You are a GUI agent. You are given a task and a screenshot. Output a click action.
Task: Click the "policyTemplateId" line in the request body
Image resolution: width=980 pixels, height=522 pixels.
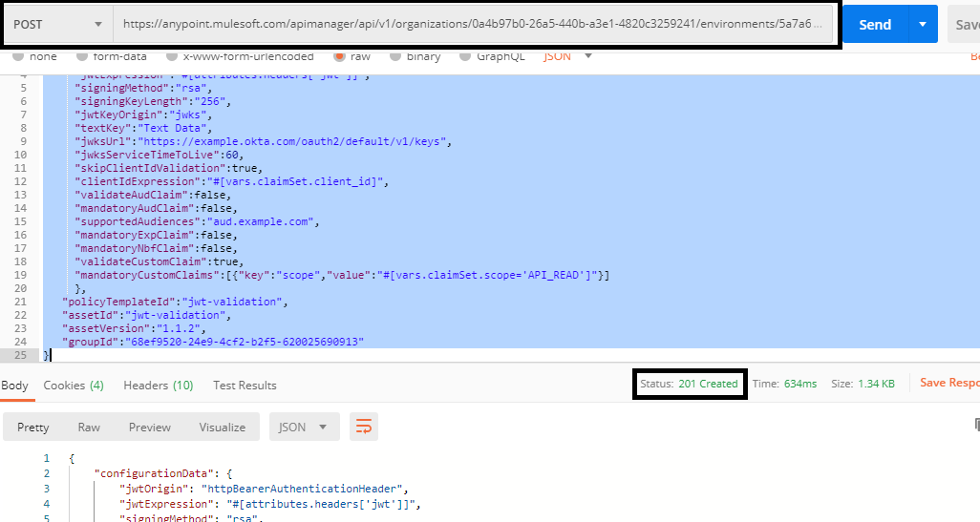(175, 302)
